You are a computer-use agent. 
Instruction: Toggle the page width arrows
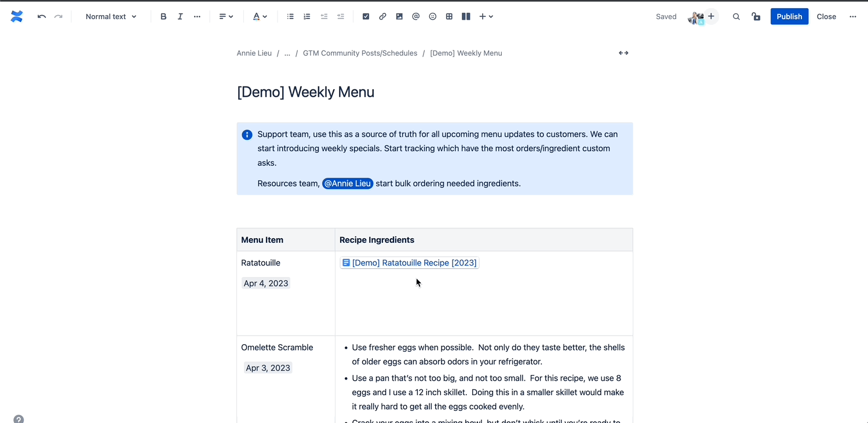[623, 53]
